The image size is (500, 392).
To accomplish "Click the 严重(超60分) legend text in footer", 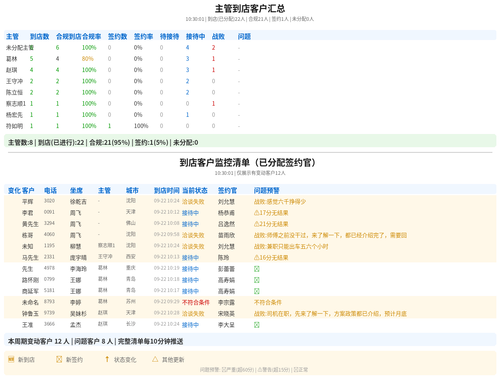I will (x=238, y=370).
